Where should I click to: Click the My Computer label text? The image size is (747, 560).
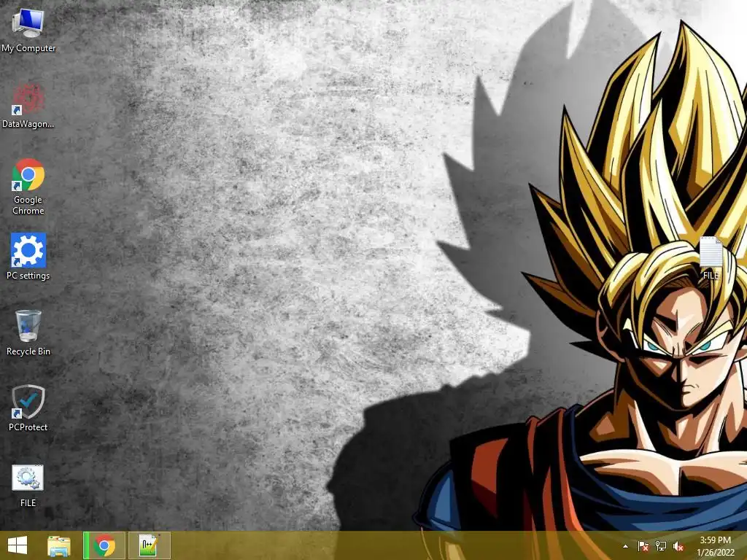(28, 48)
